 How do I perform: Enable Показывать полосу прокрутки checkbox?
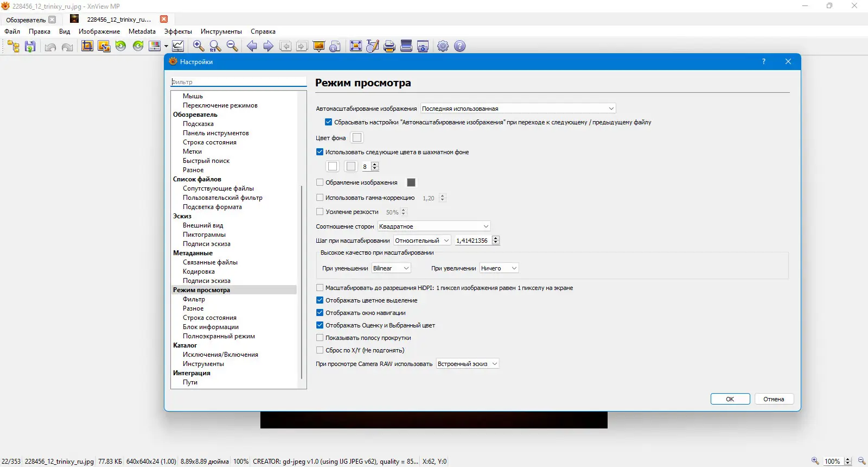(320, 338)
